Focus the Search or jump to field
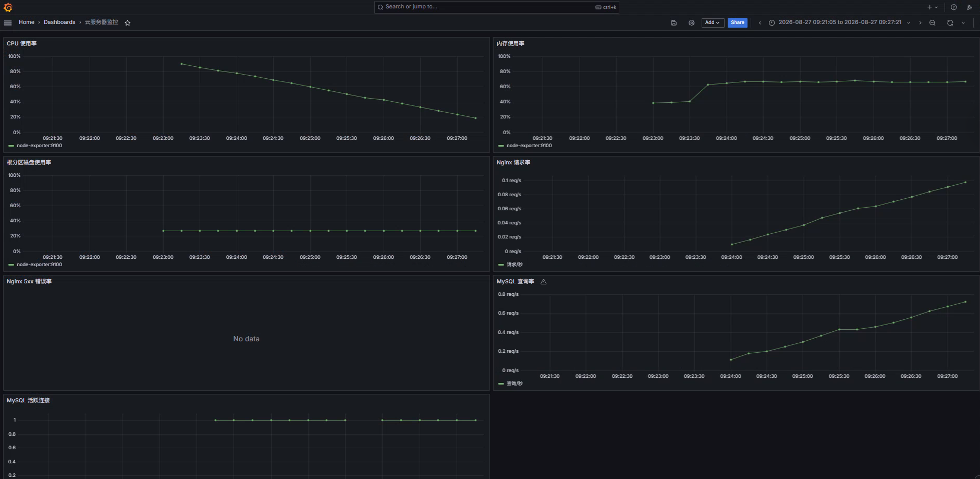980x479 pixels. click(497, 7)
